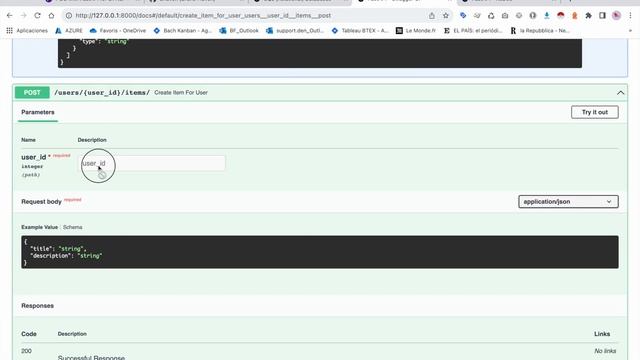Show more bookmarks with the overflow chevron

tap(630, 31)
